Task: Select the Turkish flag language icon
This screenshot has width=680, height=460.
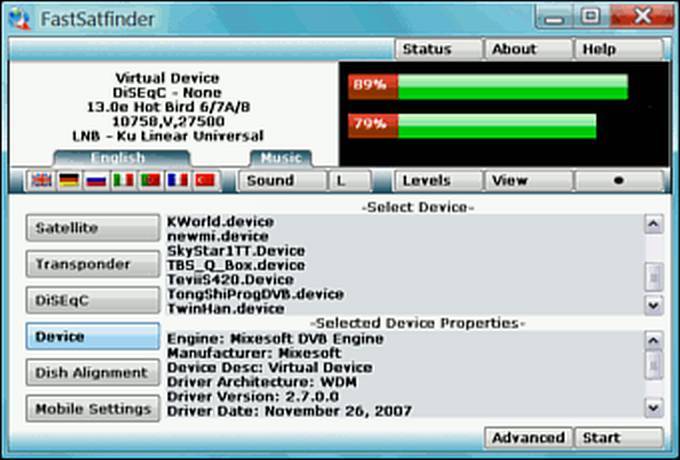Action: (x=205, y=180)
